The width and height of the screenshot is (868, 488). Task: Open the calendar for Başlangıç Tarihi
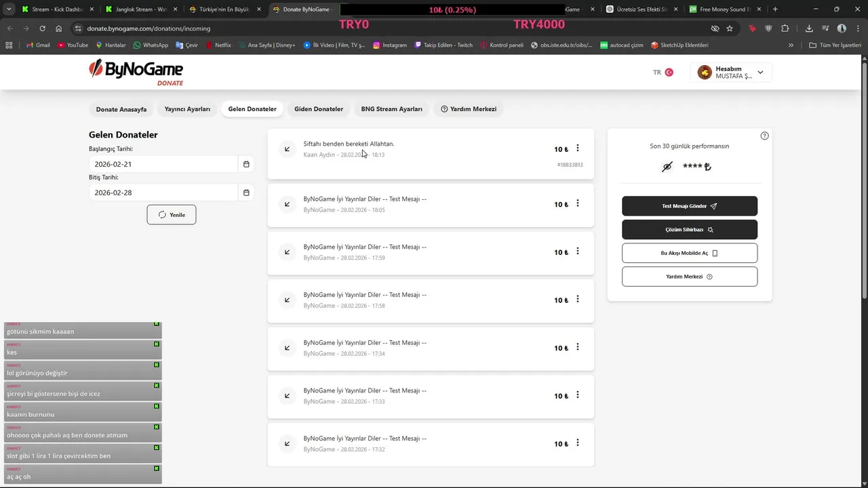point(246,164)
